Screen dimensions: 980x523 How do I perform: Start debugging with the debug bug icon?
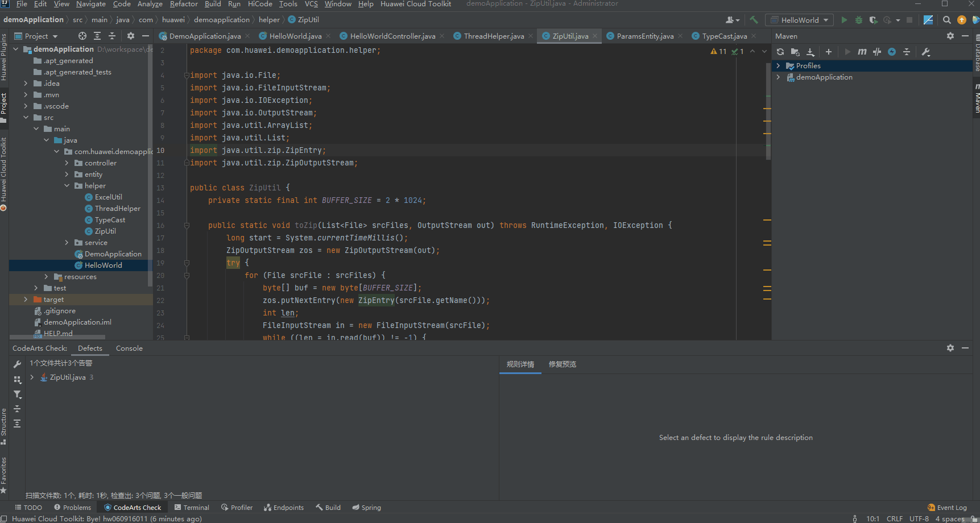[858, 19]
